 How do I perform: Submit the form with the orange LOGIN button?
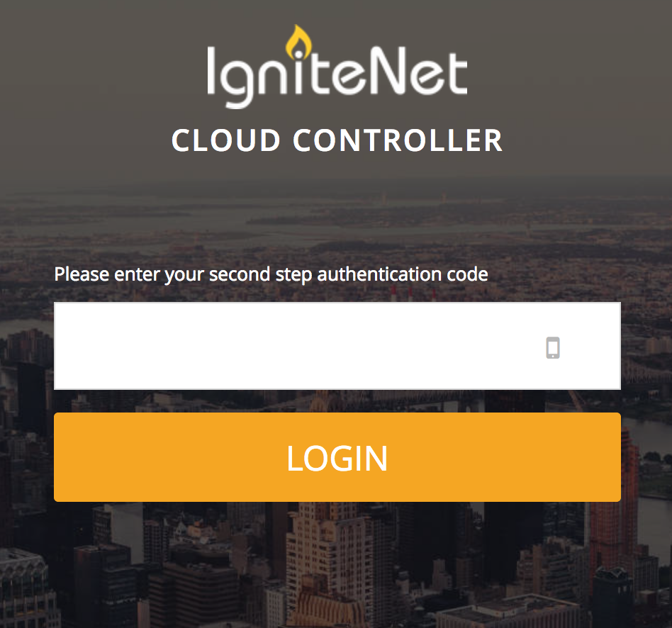point(337,457)
